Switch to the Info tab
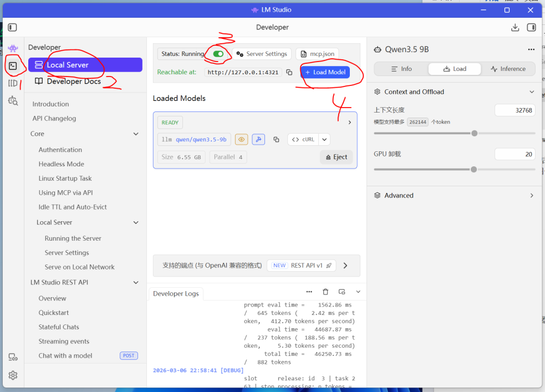 pyautogui.click(x=401, y=69)
